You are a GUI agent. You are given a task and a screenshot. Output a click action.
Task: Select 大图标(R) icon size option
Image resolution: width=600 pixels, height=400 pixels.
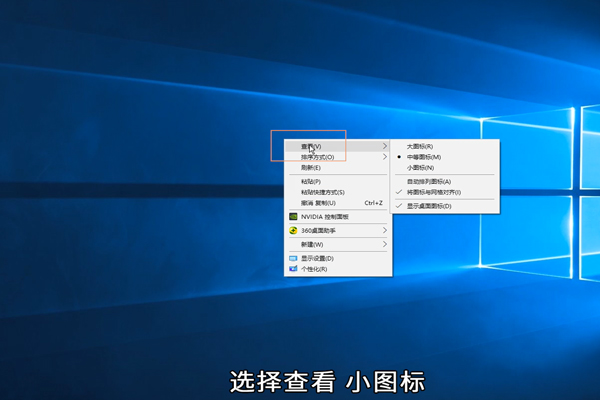tap(445, 146)
